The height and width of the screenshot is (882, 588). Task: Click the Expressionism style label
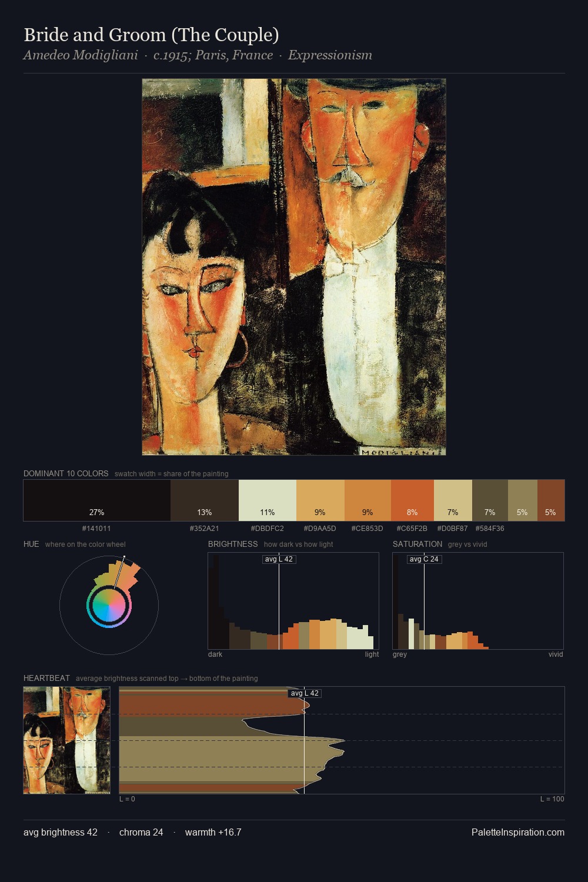[x=330, y=55]
